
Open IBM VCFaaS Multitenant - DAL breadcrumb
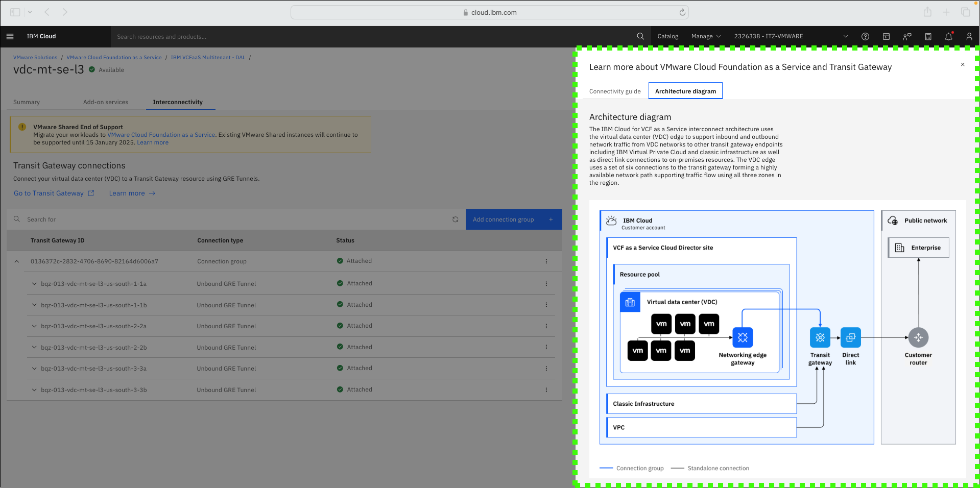(208, 58)
